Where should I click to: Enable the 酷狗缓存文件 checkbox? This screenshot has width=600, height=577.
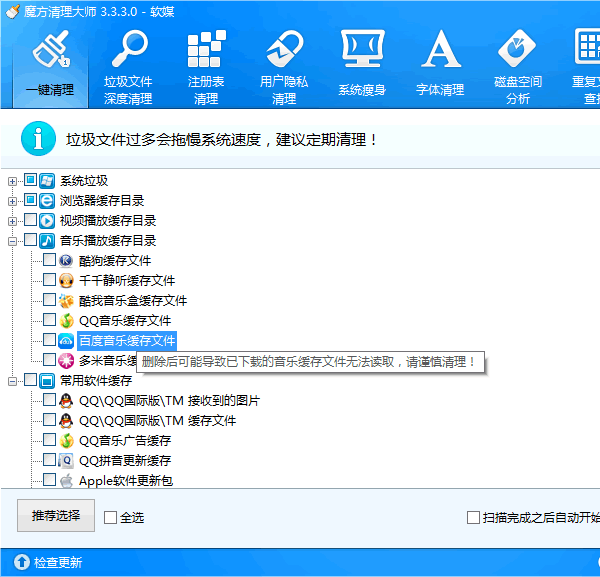(49, 260)
